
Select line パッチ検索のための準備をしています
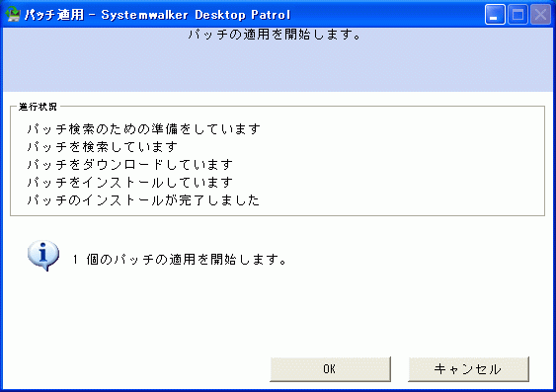click(144, 129)
